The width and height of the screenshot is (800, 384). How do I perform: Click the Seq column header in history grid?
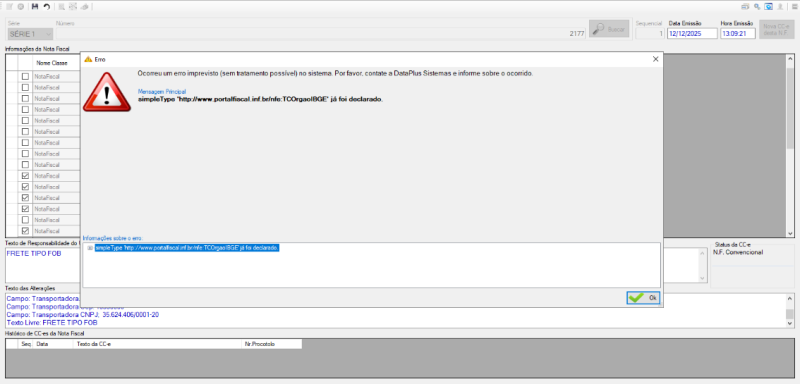pos(26,344)
